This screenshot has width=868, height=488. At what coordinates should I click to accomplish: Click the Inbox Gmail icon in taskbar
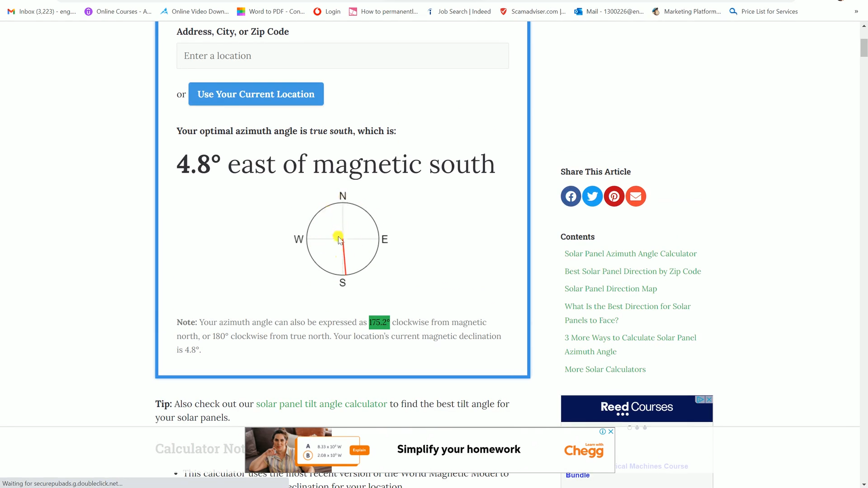click(10, 11)
